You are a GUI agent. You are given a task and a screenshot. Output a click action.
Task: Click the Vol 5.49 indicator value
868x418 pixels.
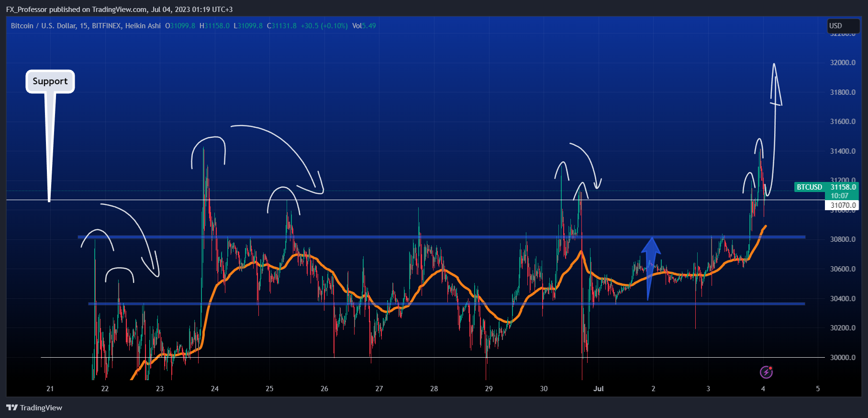tap(364, 26)
